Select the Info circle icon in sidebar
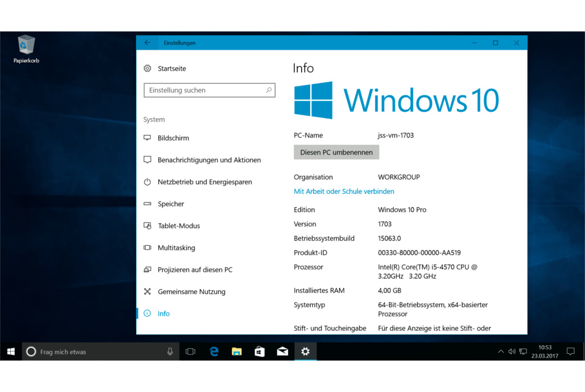Image resolution: width=585 pixels, height=392 pixels. [x=147, y=313]
